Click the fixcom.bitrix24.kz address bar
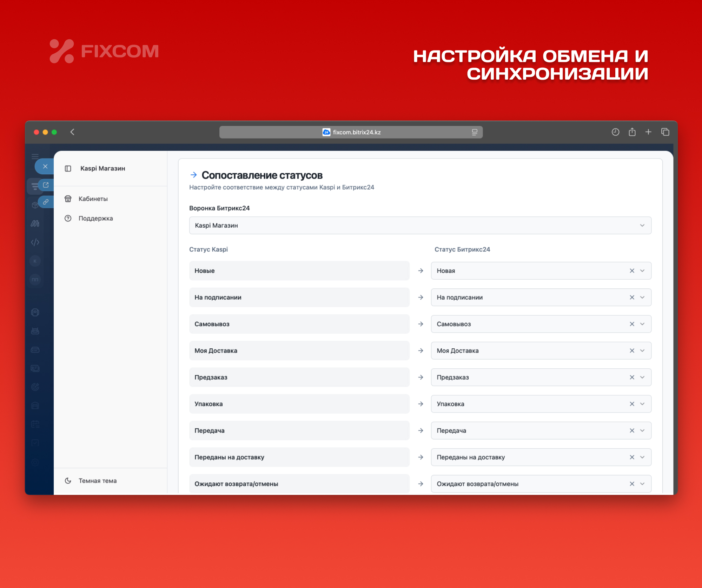Viewport: 702px width, 588px height. pos(351,132)
